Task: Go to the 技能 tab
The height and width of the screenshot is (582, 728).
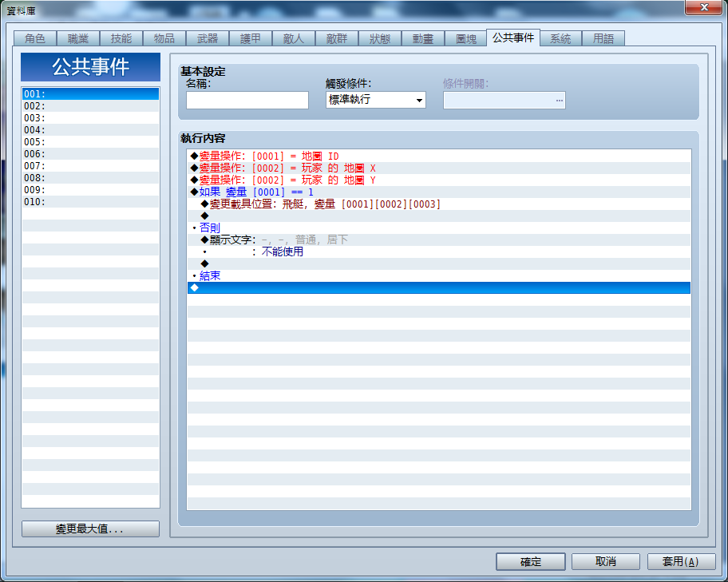Action: tap(121, 38)
